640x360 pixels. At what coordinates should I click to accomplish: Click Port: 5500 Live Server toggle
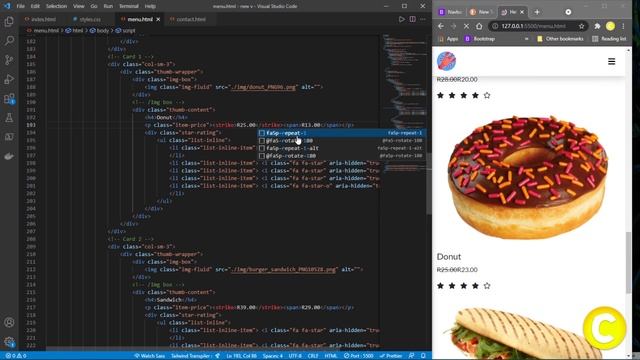tap(358, 356)
